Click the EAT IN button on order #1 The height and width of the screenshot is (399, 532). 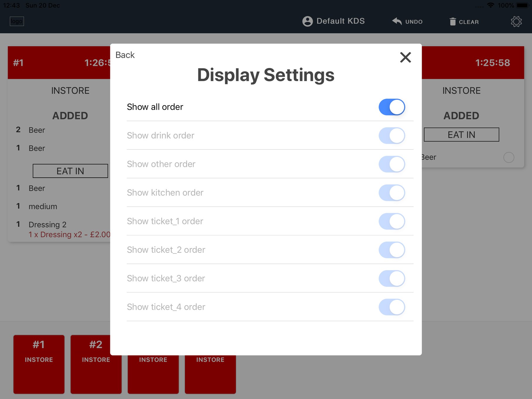[70, 171]
